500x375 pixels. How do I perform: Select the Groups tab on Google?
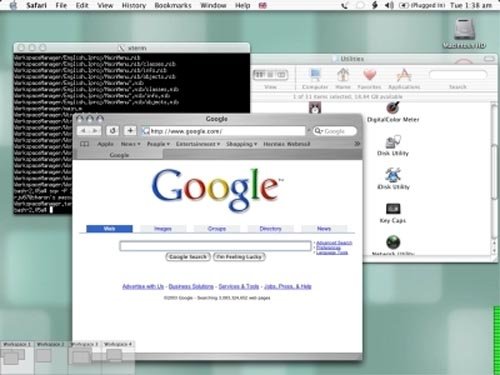217,229
